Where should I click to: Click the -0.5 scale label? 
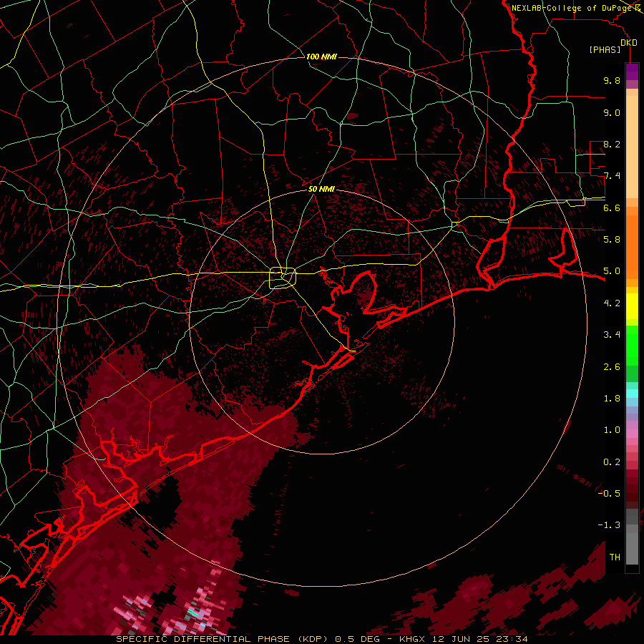(609, 494)
